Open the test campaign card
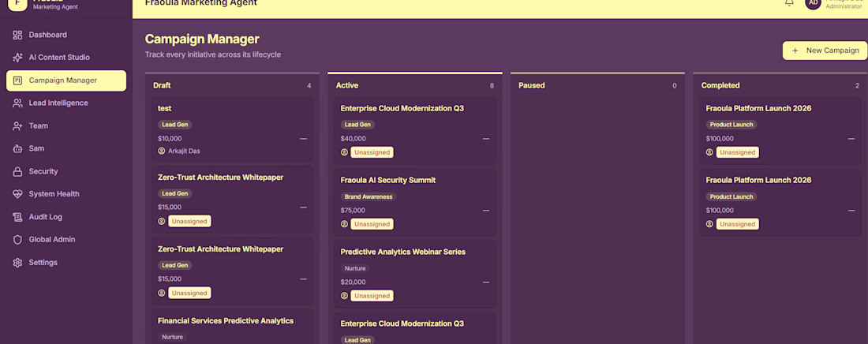Viewport: 868px width, 344px height. pos(233,129)
